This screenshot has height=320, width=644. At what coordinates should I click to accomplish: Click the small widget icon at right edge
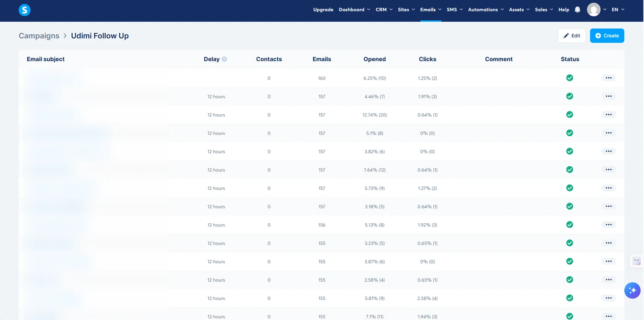[637, 261]
